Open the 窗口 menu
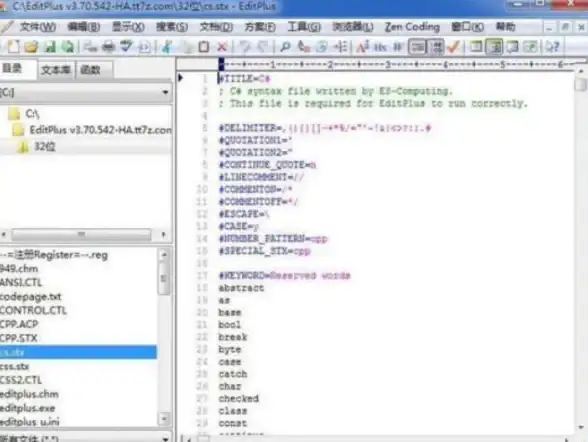This screenshot has height=442, width=588. [467, 27]
